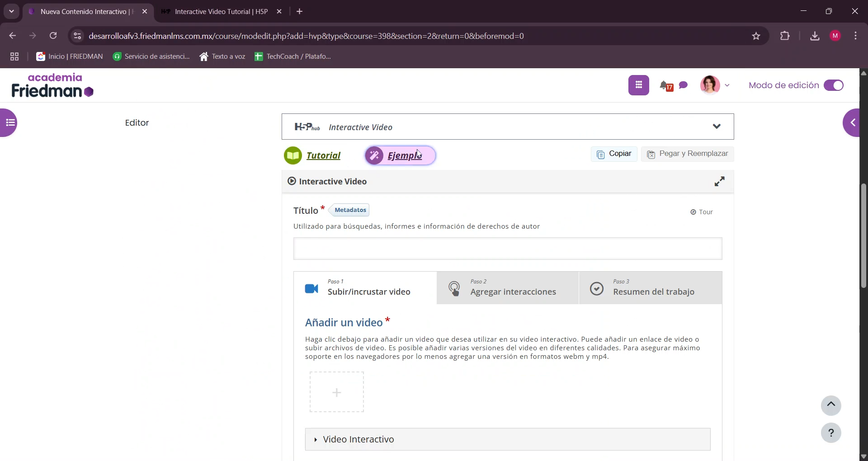Image resolution: width=868 pixels, height=461 pixels.
Task: Open the tab search dropdown arrow
Action: point(11,12)
